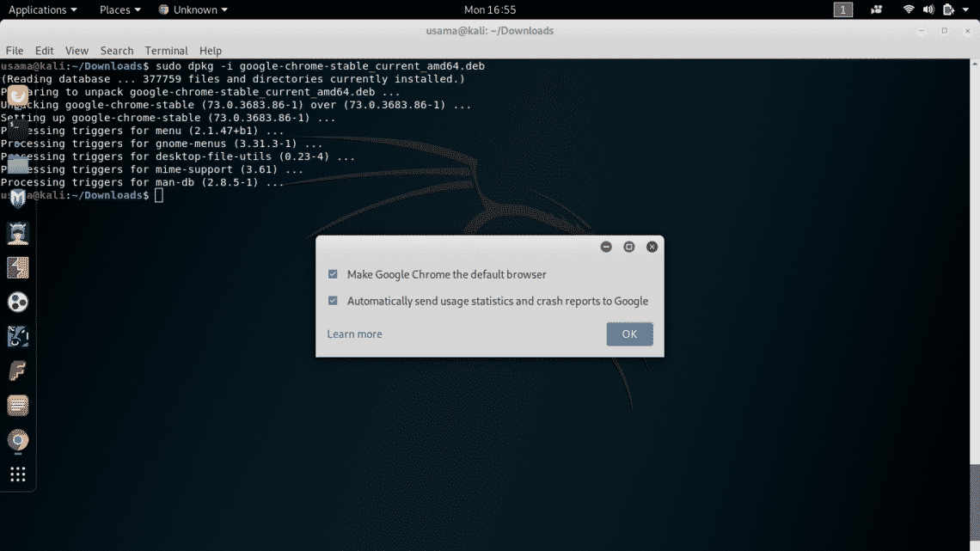Open the terminal Help menu

(x=210, y=51)
